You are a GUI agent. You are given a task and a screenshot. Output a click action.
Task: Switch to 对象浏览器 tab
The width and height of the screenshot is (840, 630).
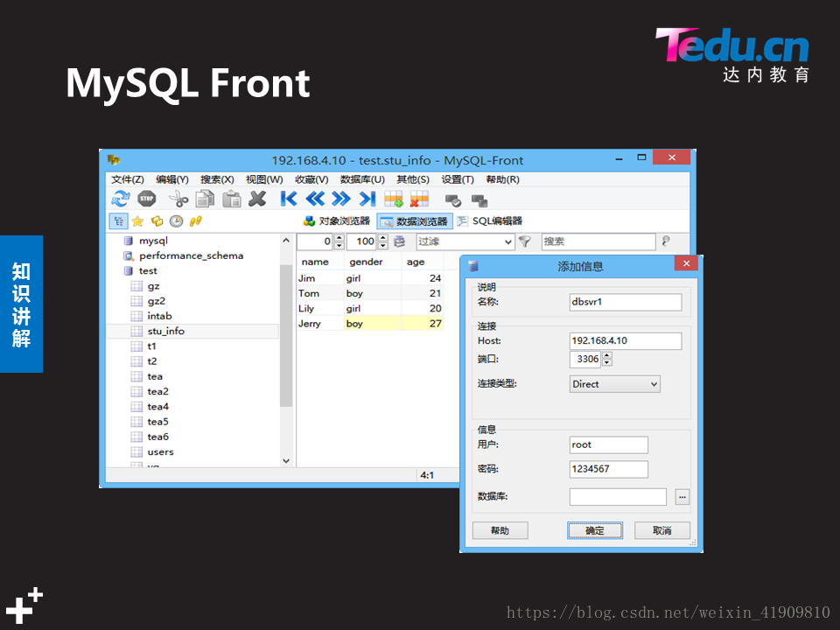point(337,220)
